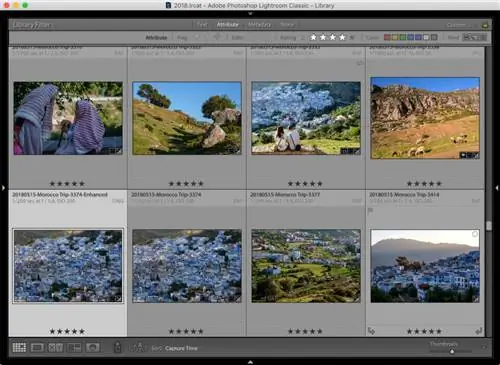Viewport: 500px width, 365px height.
Task: Switch to Grid view in the toolbar
Action: point(19,348)
